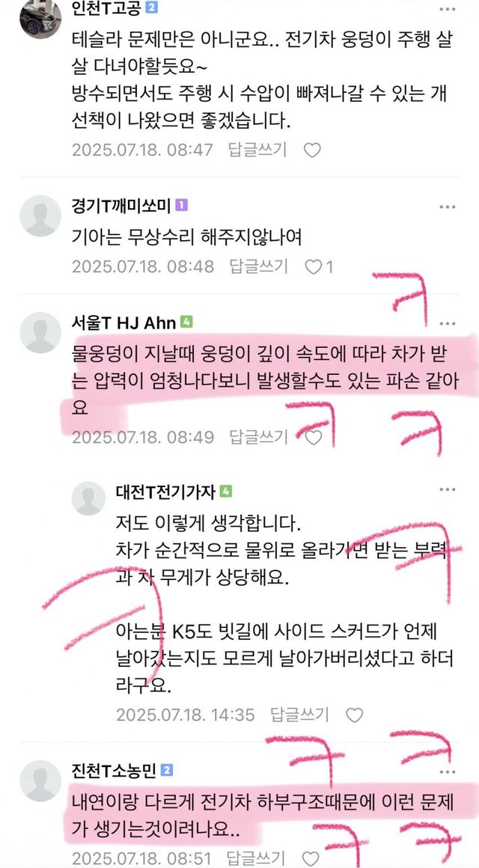Click the level badge next to 서울T HJ Ahn
This screenshot has height=868, width=479.
click(x=186, y=323)
